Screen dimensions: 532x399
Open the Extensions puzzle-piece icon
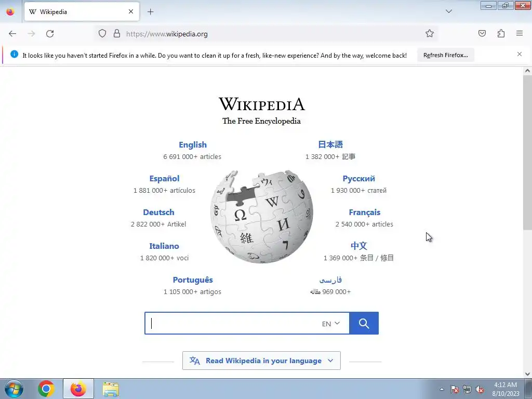click(501, 34)
